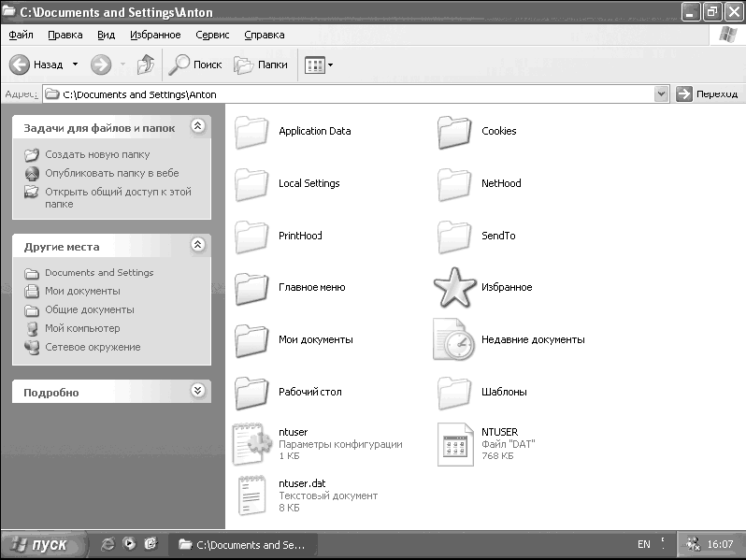
Task: Open the Назад history dropdown arrow
Action: (75, 65)
